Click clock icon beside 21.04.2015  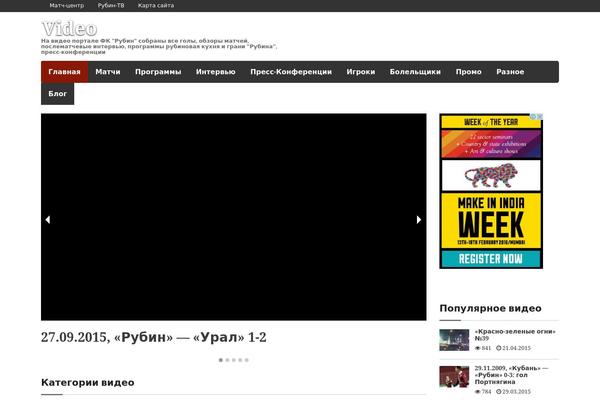pos(499,348)
